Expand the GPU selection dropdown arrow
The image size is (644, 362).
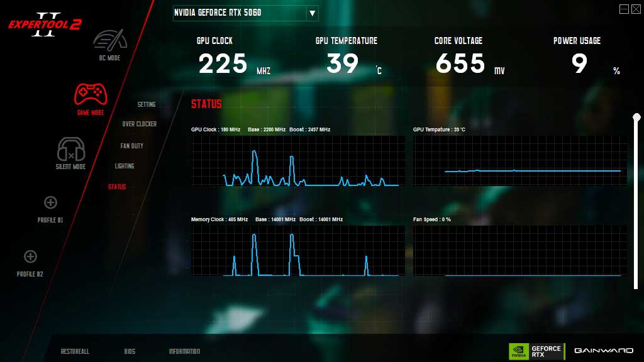(312, 13)
